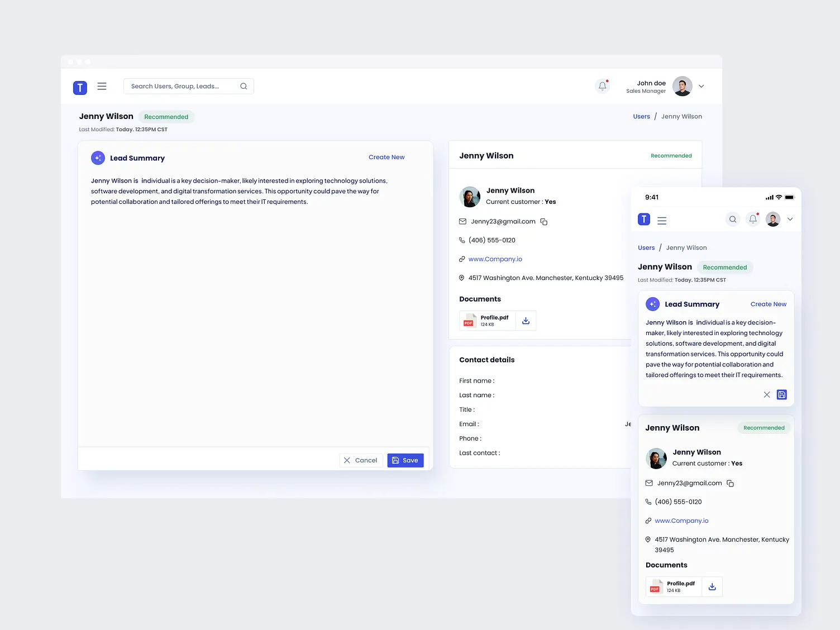This screenshot has height=630, width=840.
Task: Click the Lead Summary AI sparkle icon on desktop
Action: click(x=98, y=158)
